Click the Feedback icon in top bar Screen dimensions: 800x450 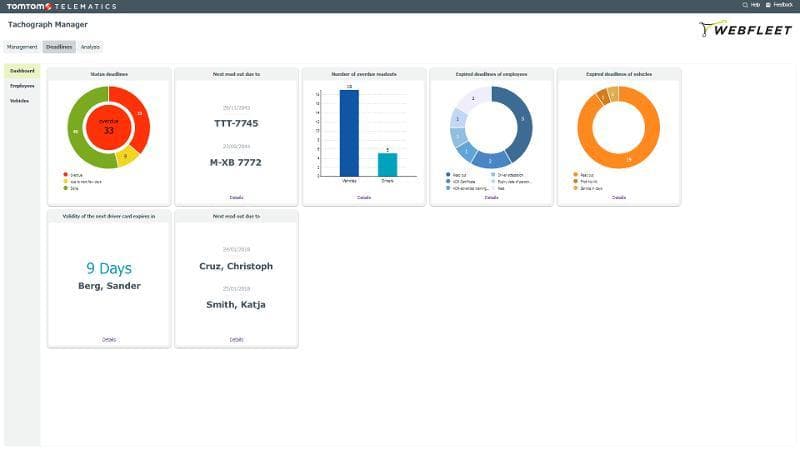coord(768,5)
